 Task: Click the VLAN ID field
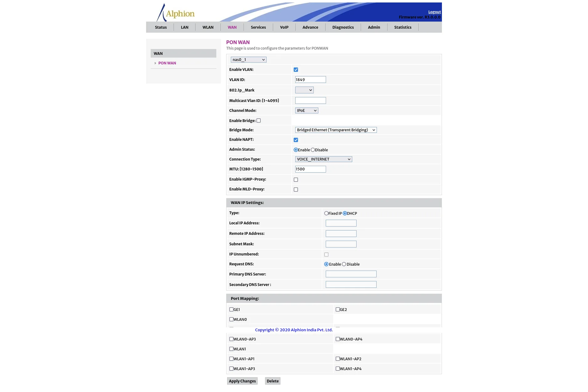[x=310, y=80]
